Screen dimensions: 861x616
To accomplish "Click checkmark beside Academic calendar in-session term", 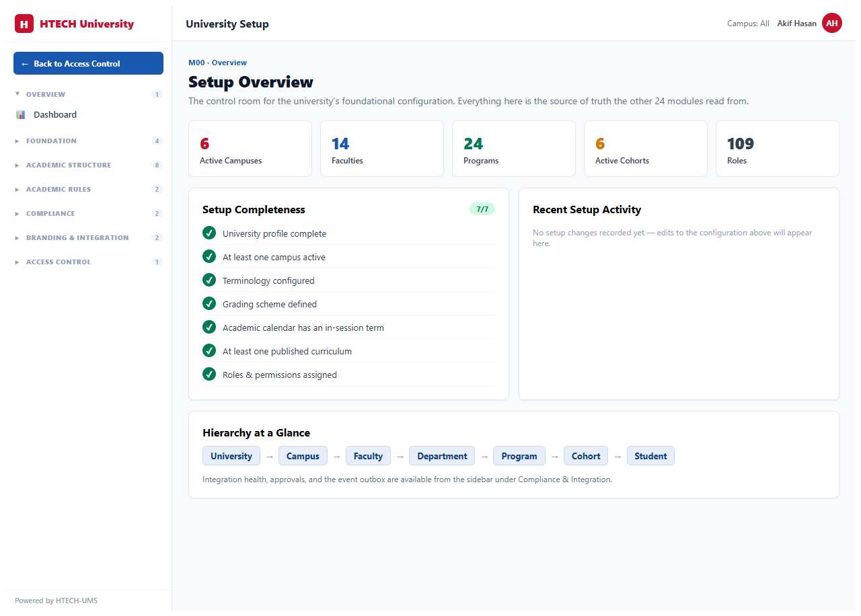I will [x=209, y=327].
